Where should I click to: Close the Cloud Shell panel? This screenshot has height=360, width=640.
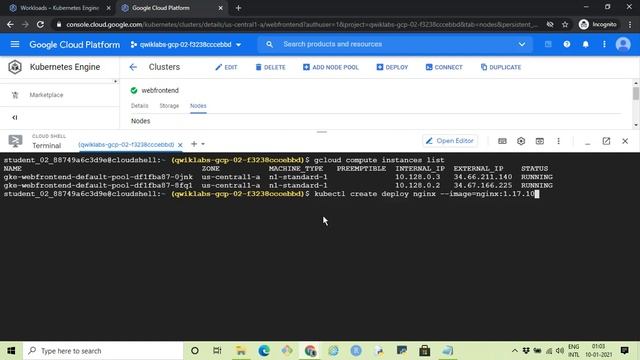pos(625,141)
